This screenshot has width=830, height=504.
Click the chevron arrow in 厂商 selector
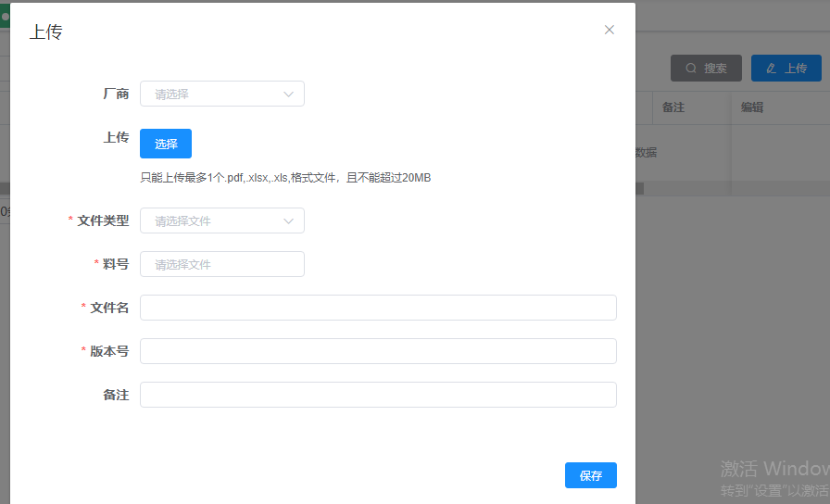pyautogui.click(x=288, y=94)
